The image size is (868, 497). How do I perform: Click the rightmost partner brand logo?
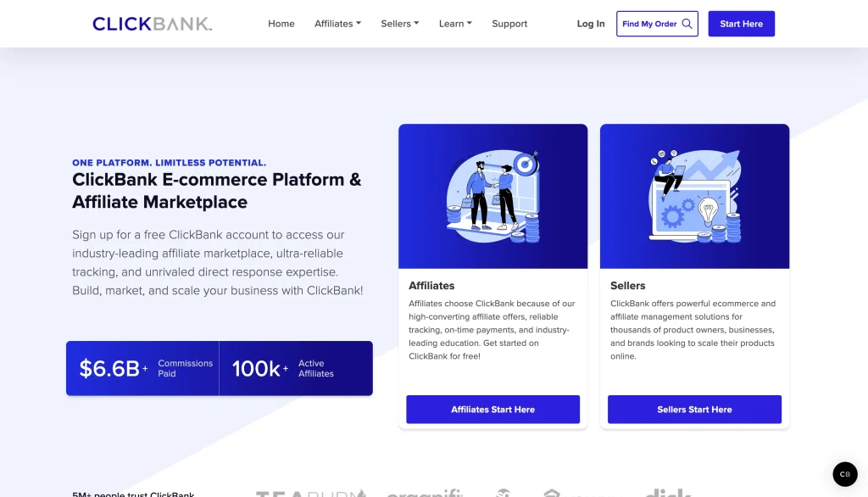670,494
